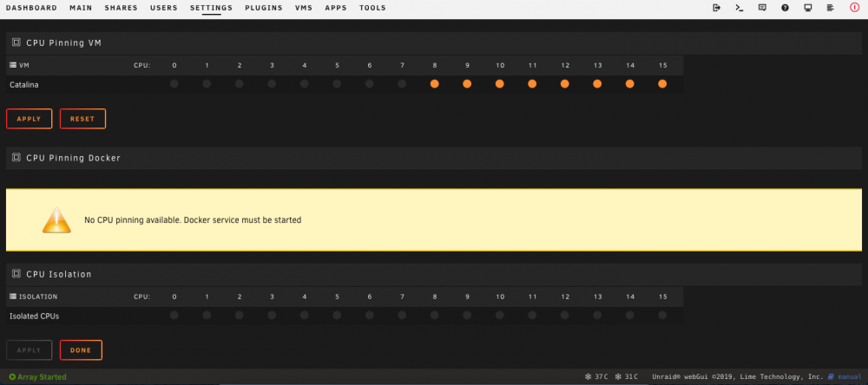Image resolution: width=868 pixels, height=385 pixels.
Task: Toggle the help question mark icon
Action: click(785, 8)
